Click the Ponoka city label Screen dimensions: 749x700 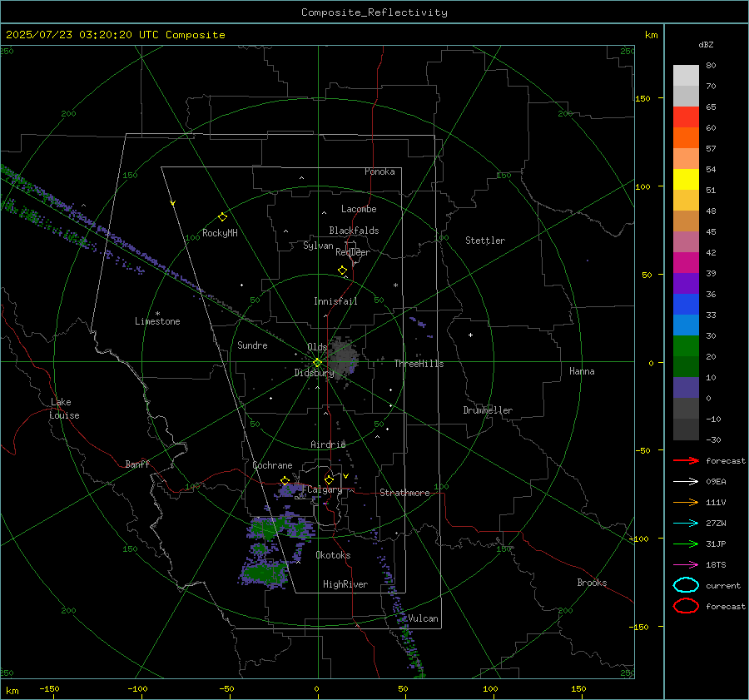tap(379, 171)
